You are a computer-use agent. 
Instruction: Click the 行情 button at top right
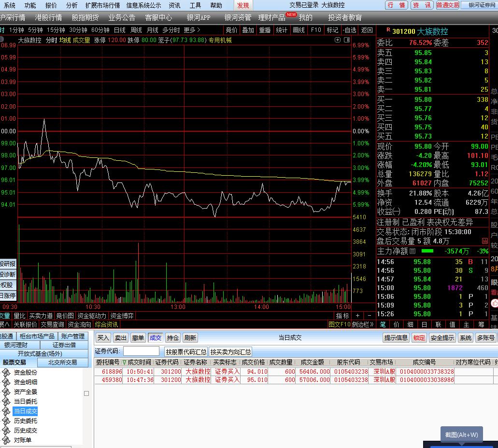397,5
